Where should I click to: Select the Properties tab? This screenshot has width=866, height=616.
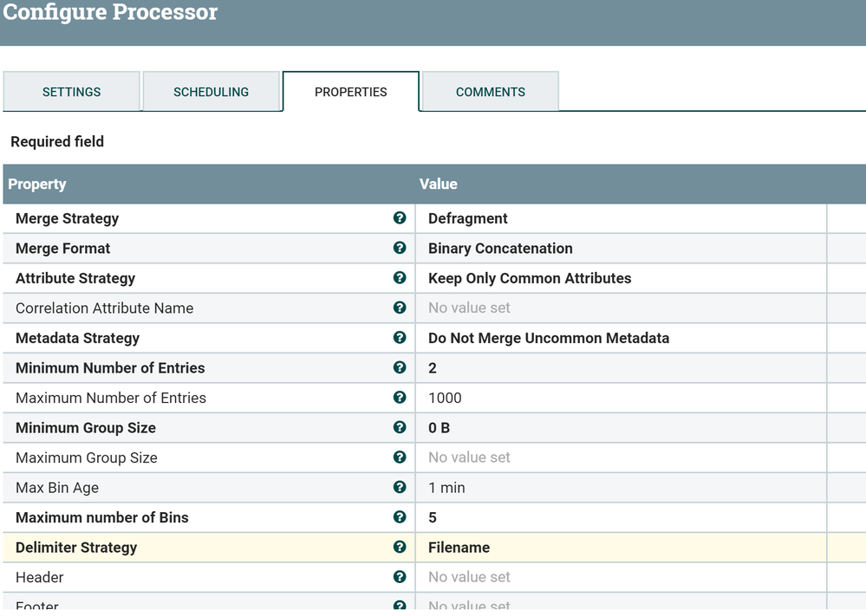pos(351,92)
